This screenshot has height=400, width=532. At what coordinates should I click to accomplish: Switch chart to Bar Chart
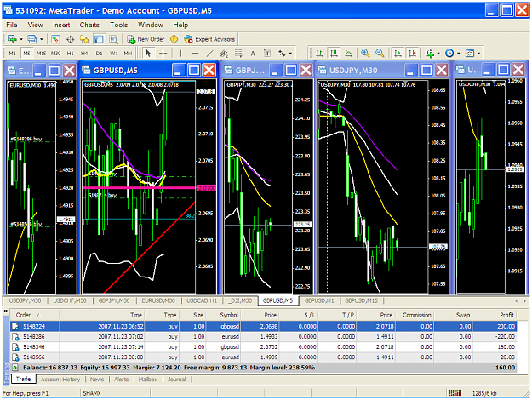click(x=319, y=53)
